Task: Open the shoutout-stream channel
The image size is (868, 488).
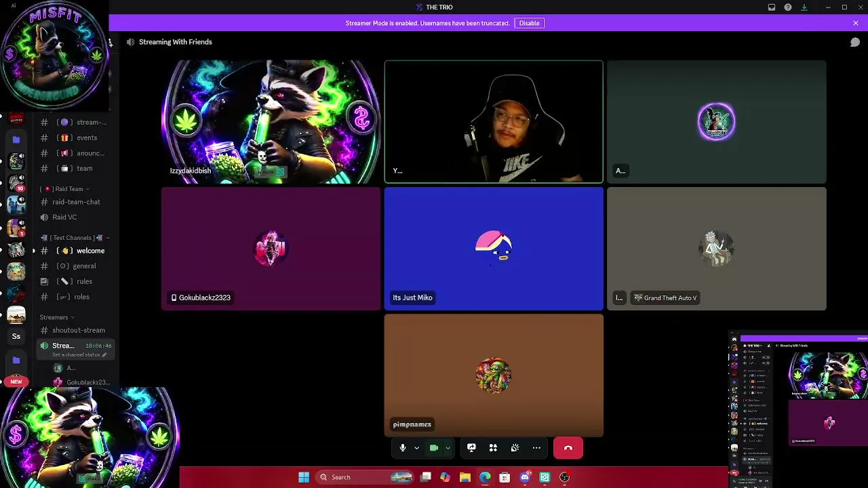Action: point(75,330)
